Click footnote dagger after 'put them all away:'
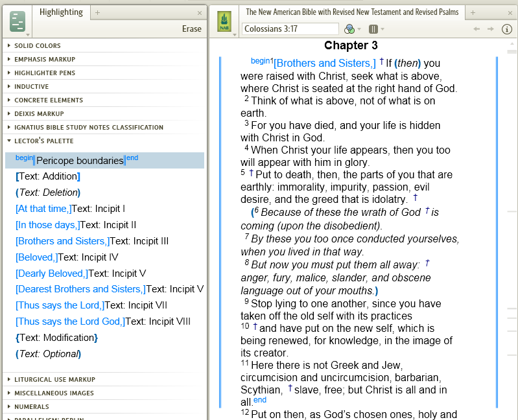The width and height of the screenshot is (518, 420). click(x=427, y=263)
